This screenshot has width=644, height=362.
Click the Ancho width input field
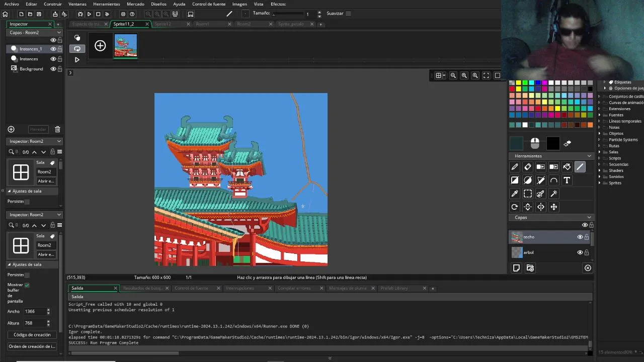35,312
